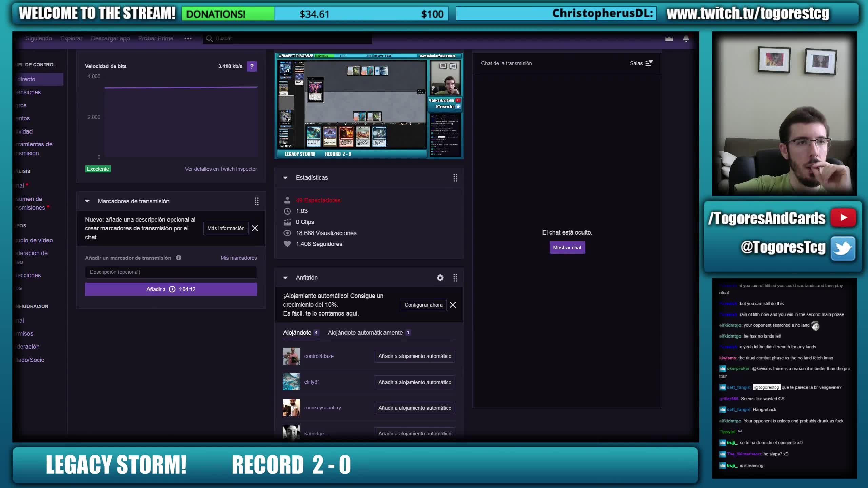Click the 1.408 Seguidores text
This screenshot has height=488, width=868.
(319, 244)
